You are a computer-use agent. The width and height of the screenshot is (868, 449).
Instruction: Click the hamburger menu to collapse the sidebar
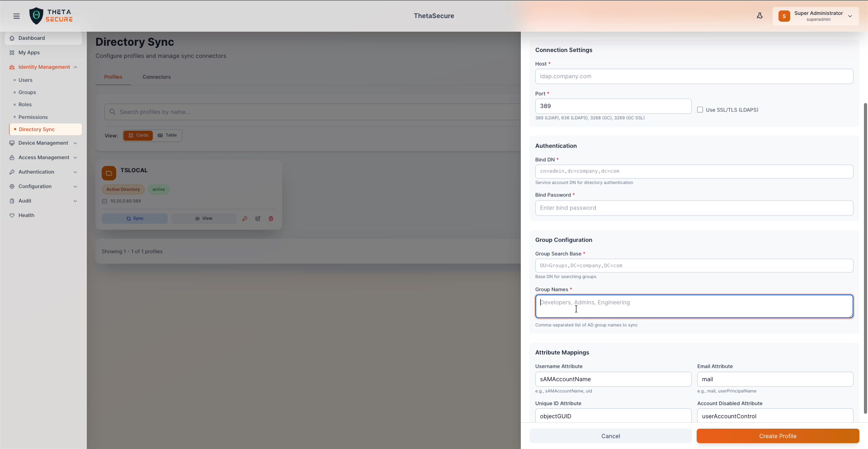click(16, 16)
